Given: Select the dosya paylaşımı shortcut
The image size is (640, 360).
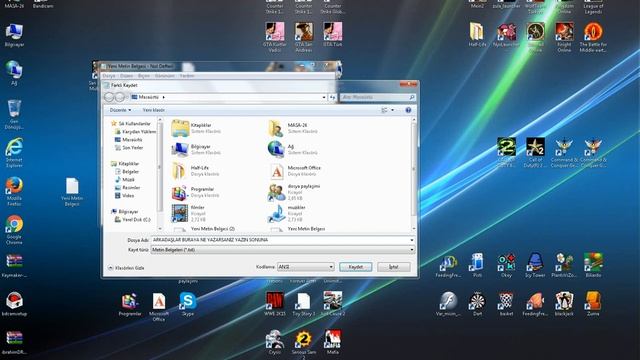Looking at the screenshot, I should click(294, 192).
